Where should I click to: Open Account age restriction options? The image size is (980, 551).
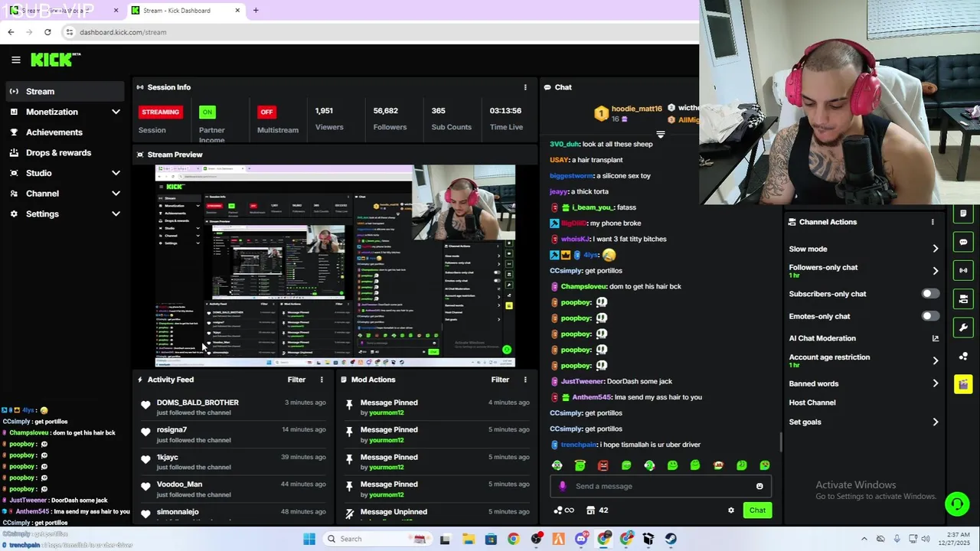(864, 360)
